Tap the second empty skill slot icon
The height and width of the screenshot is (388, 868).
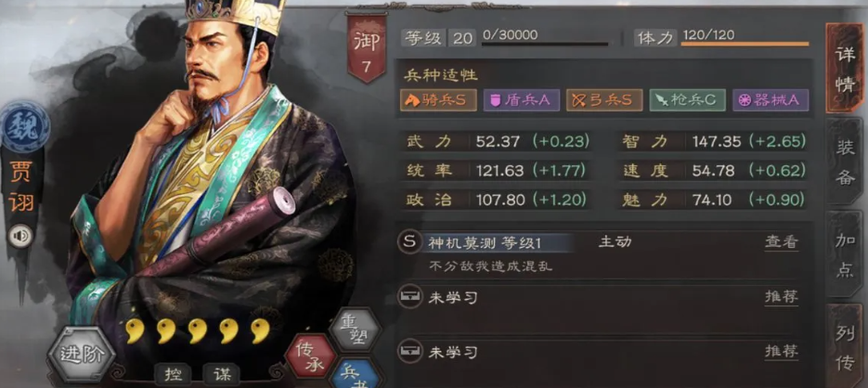[409, 352]
